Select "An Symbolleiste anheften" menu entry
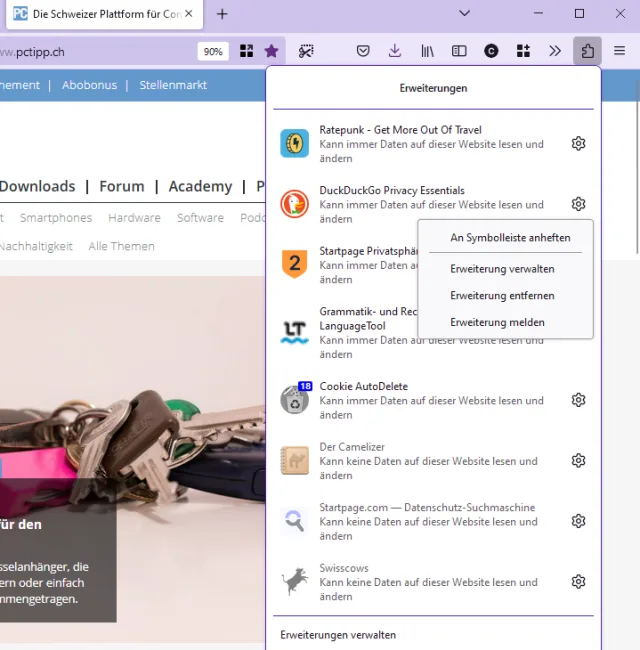The height and width of the screenshot is (650, 640). click(x=510, y=238)
